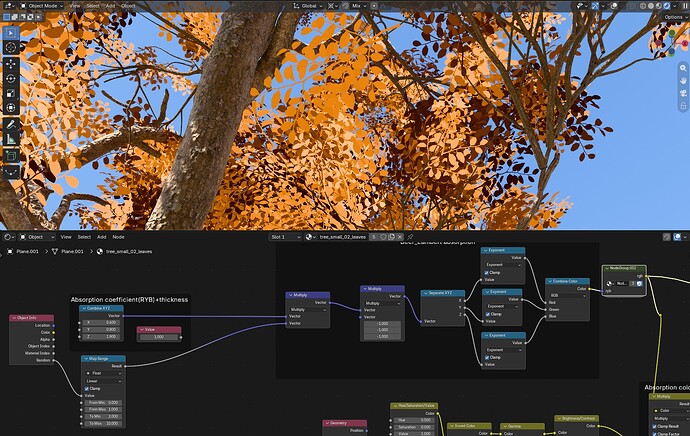The width and height of the screenshot is (690, 436).
Task: Open viewport Select menu
Action: 92,6
